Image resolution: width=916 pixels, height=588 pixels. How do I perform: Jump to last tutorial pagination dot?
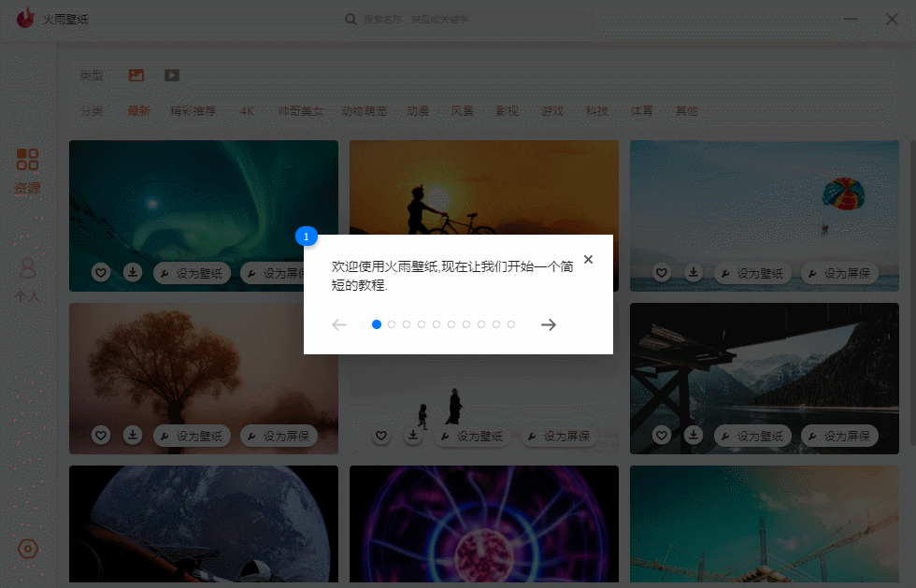coord(511,324)
